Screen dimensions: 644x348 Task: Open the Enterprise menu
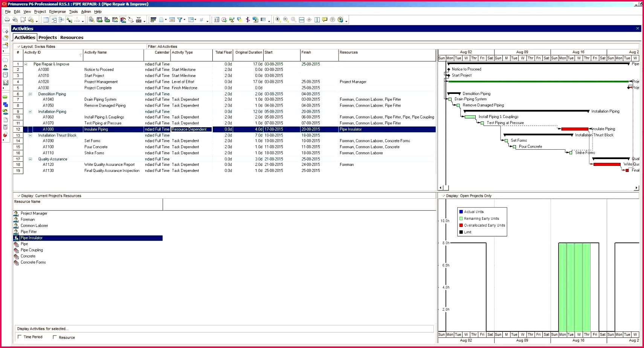click(x=57, y=11)
